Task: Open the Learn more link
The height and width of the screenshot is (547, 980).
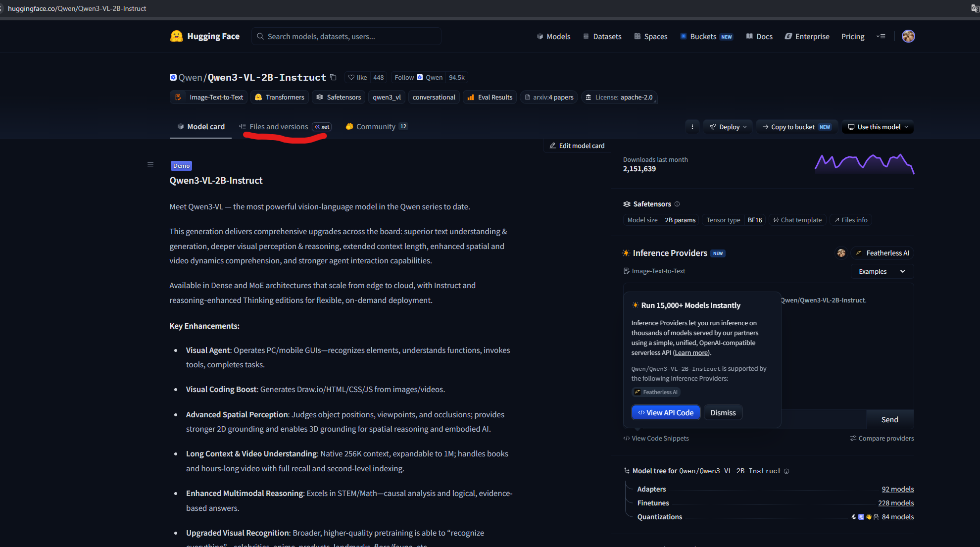Action: tap(691, 352)
